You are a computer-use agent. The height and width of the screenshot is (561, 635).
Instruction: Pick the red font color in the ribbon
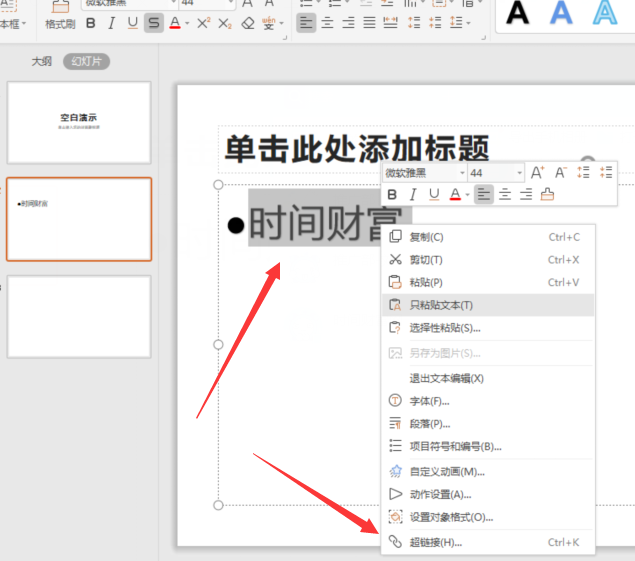(x=175, y=23)
